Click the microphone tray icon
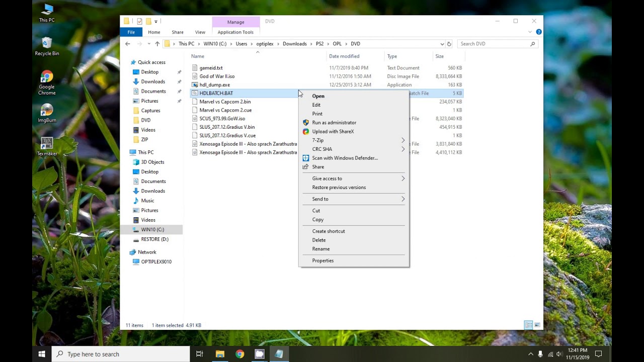The width and height of the screenshot is (644, 362). pyautogui.click(x=540, y=354)
